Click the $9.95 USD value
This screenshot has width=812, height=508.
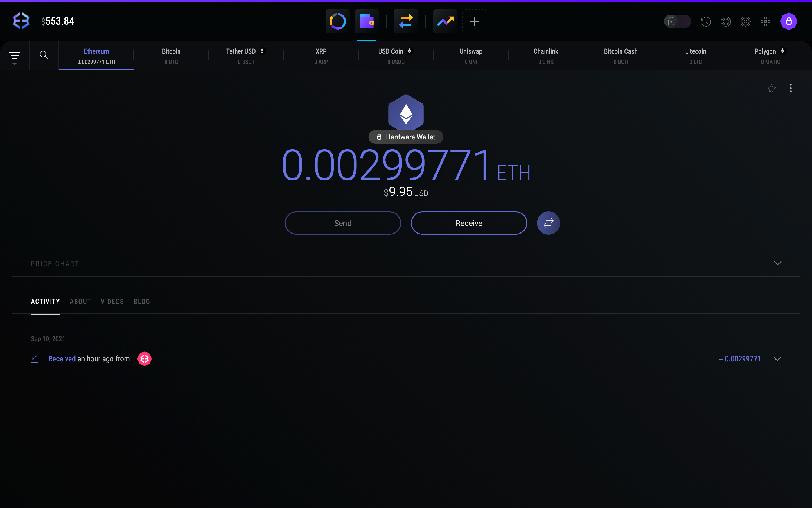[x=406, y=192]
